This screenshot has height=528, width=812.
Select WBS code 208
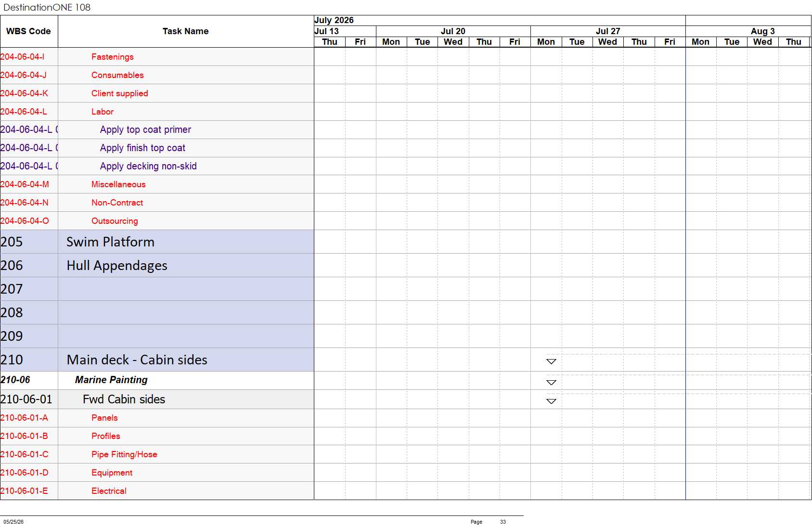[x=12, y=312]
